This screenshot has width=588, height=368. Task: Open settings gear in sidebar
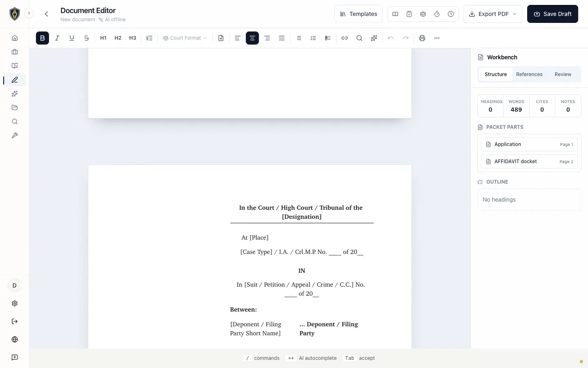pos(15,303)
